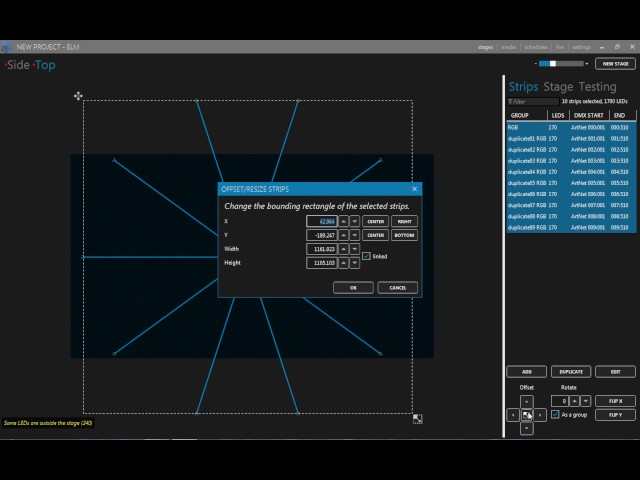Switch to the Stage tab

click(558, 87)
